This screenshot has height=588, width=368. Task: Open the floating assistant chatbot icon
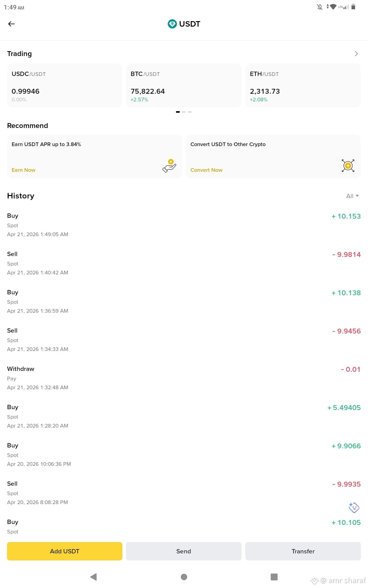point(354,507)
